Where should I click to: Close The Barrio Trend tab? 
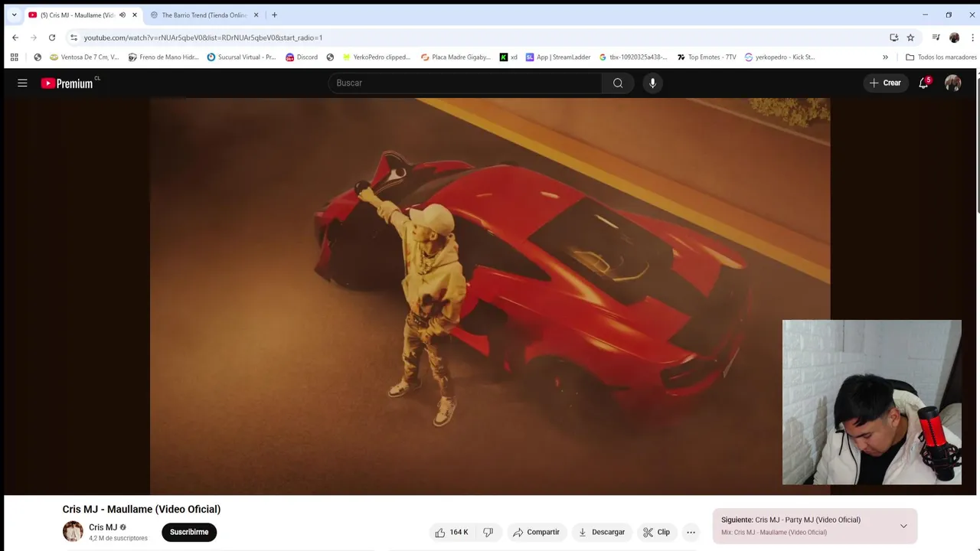click(x=256, y=15)
